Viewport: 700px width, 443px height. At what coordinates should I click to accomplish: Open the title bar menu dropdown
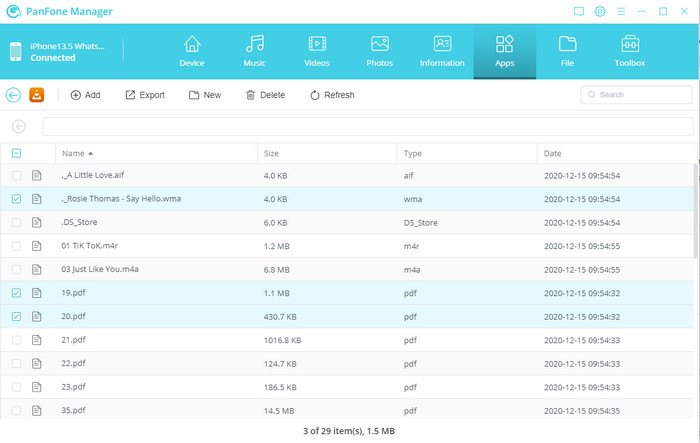621,12
